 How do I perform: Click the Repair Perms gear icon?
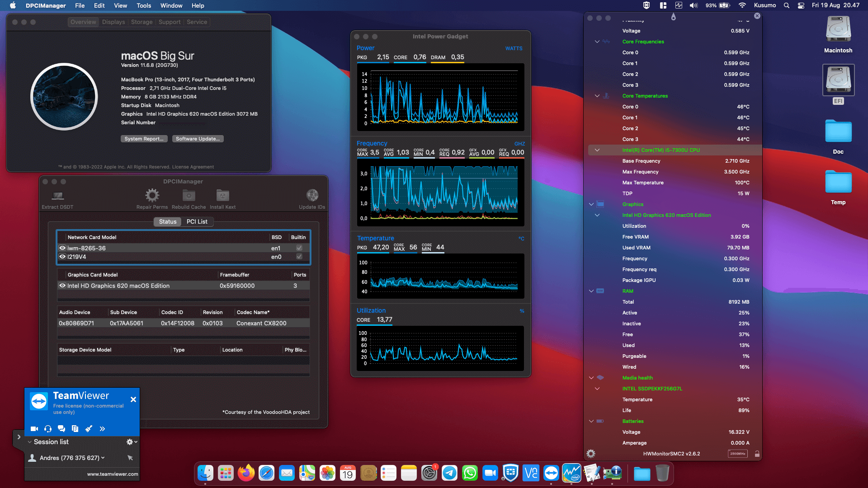[x=152, y=195]
